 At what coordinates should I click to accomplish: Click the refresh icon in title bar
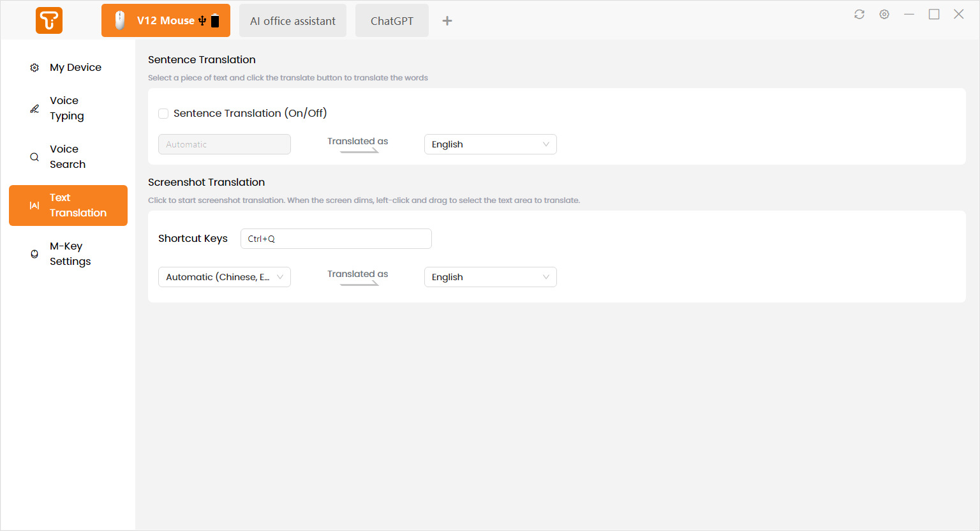click(859, 14)
